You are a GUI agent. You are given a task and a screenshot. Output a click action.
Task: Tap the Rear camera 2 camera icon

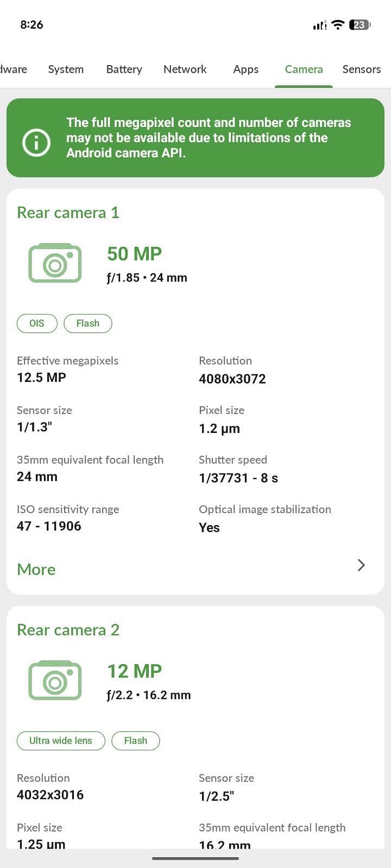point(55,680)
